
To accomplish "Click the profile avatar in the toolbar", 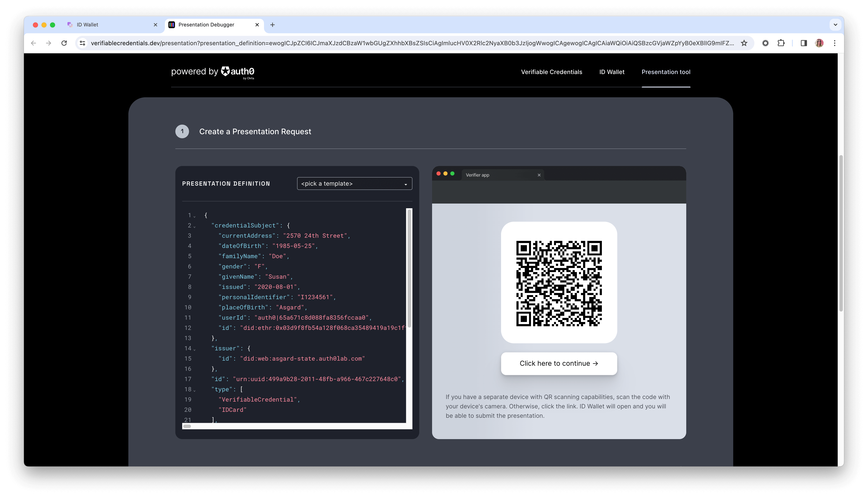I will [x=819, y=43].
